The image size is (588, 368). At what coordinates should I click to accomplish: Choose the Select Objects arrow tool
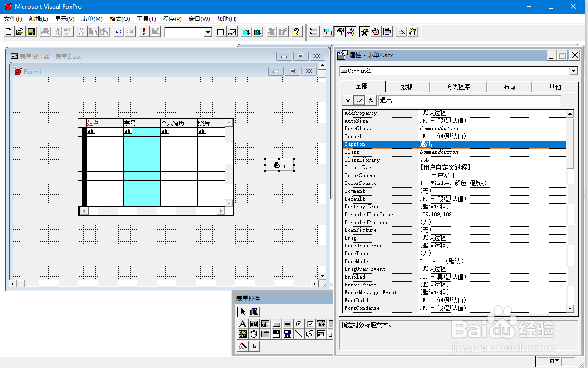pos(243,311)
